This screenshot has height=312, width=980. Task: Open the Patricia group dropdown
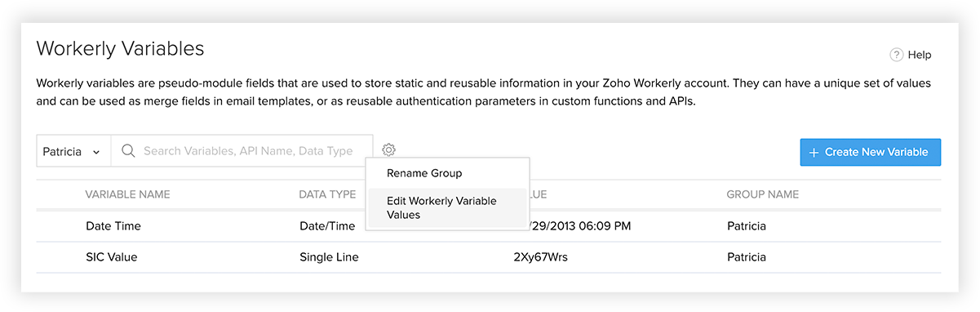pyautogui.click(x=73, y=151)
